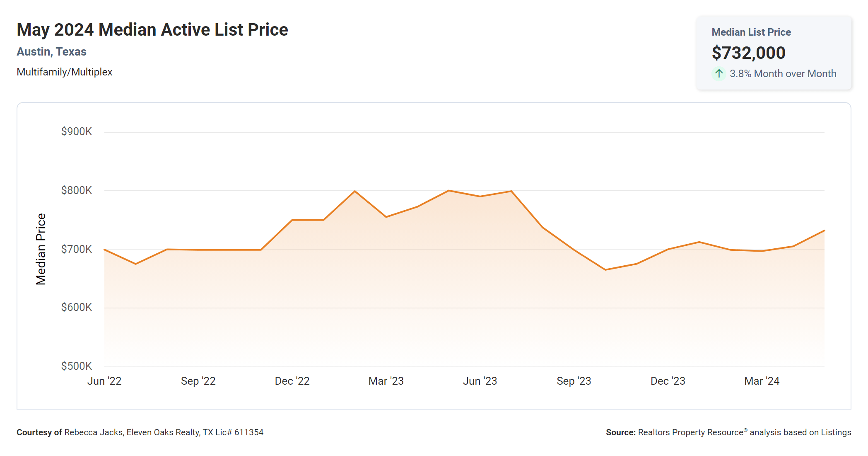Click the Mar '23 x-axis label
The image size is (868, 456).
pyautogui.click(x=386, y=381)
